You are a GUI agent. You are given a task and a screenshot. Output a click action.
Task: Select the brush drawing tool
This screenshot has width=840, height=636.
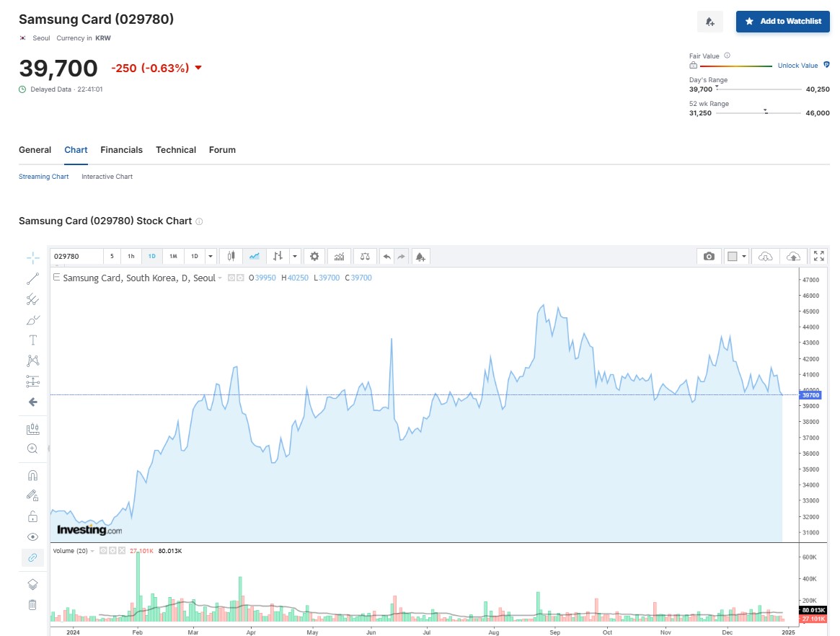click(32, 320)
